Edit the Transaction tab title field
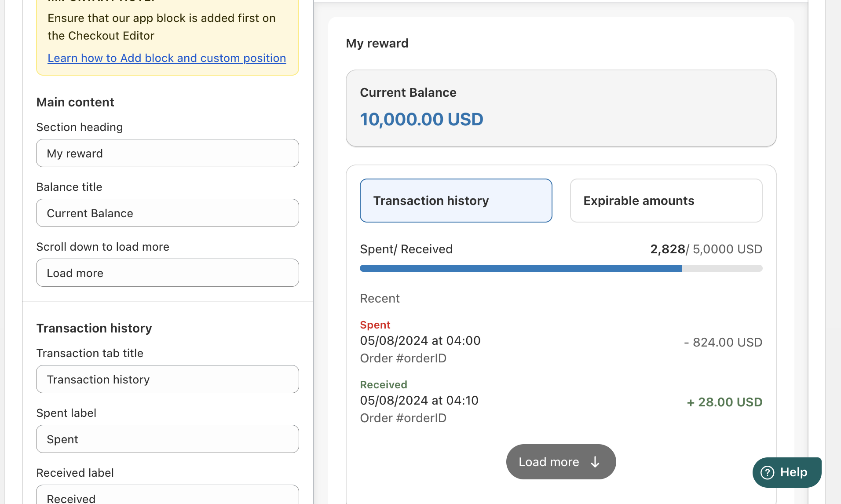Image resolution: width=841 pixels, height=504 pixels. pos(168,380)
